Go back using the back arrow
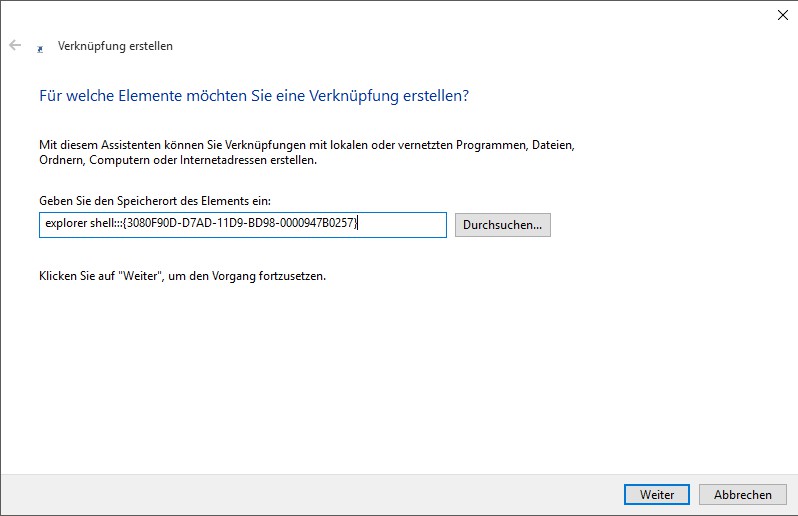The height and width of the screenshot is (516, 798). [15, 45]
